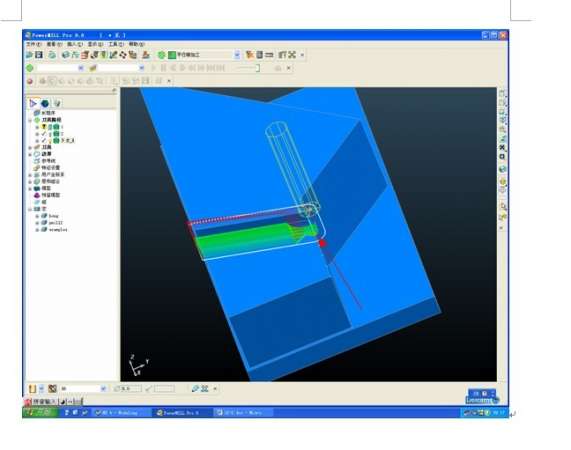The width and height of the screenshot is (571, 450).
Task: Click the green active toolpath circle icon
Action: 30,68
